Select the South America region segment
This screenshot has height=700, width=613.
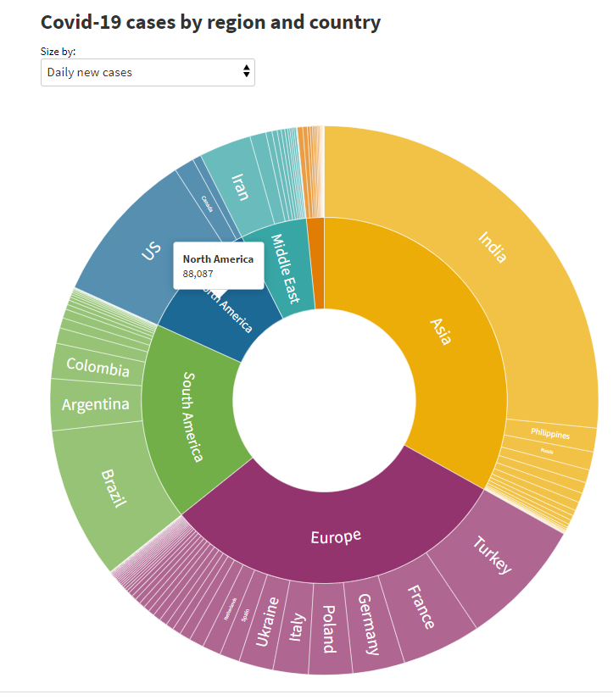click(x=193, y=416)
